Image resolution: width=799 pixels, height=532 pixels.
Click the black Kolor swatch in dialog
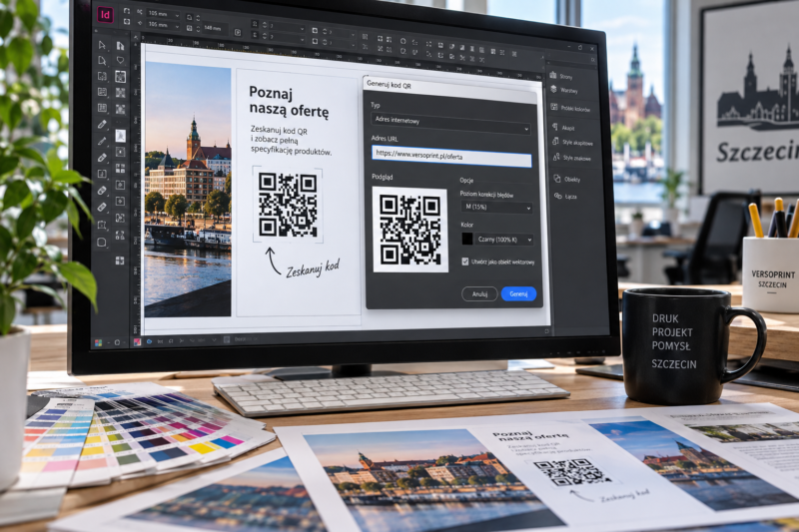pos(466,239)
